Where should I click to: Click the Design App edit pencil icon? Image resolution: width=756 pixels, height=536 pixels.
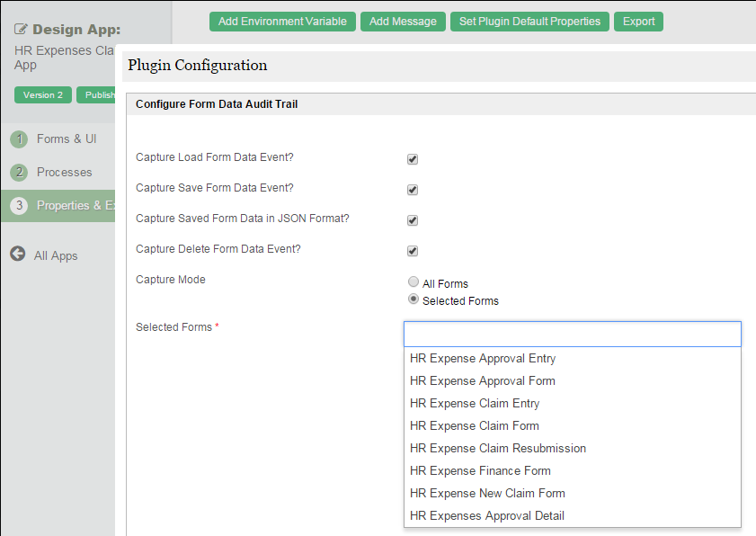click(20, 30)
